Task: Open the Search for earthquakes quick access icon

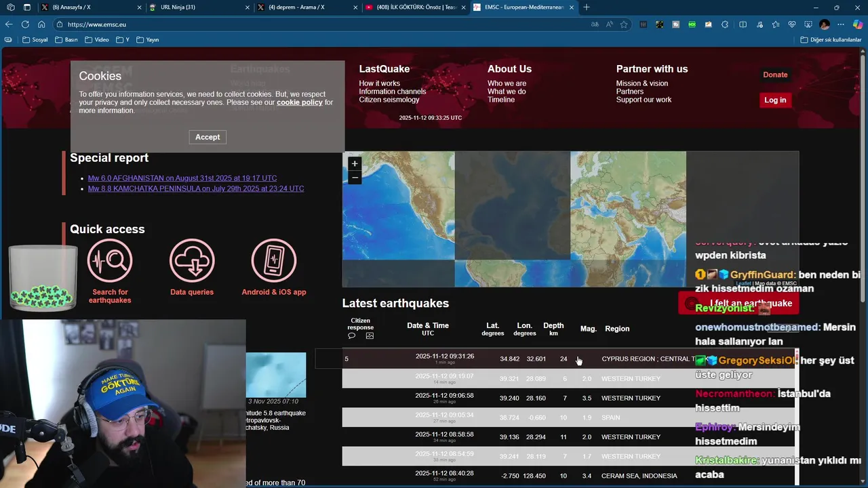Action: (x=110, y=260)
